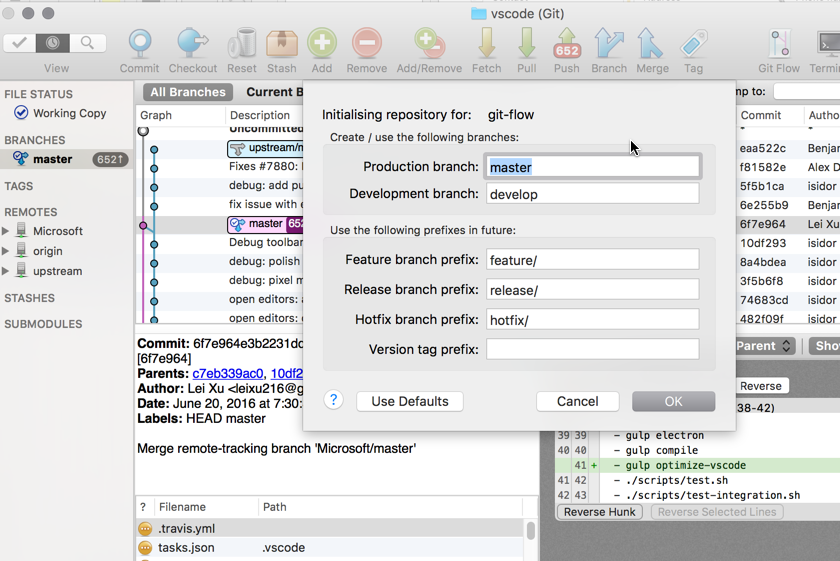Open the Git Flow toolbar icon

pyautogui.click(x=779, y=43)
